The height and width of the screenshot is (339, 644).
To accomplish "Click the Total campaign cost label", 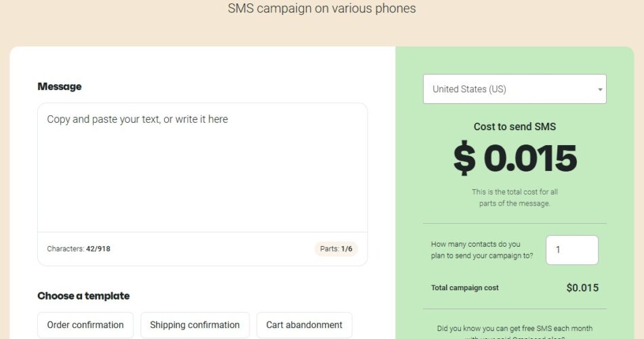I will [x=464, y=287].
